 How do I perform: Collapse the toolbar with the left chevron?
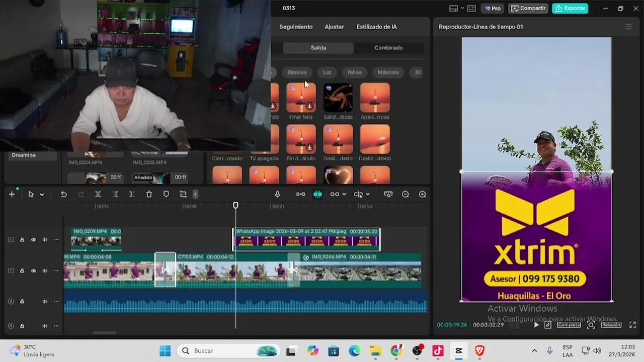[x=196, y=194]
